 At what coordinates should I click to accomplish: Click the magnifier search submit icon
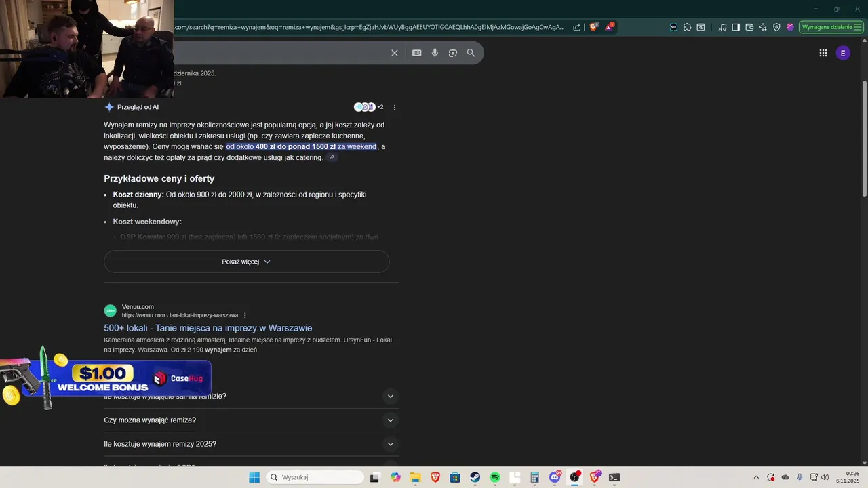click(x=471, y=53)
